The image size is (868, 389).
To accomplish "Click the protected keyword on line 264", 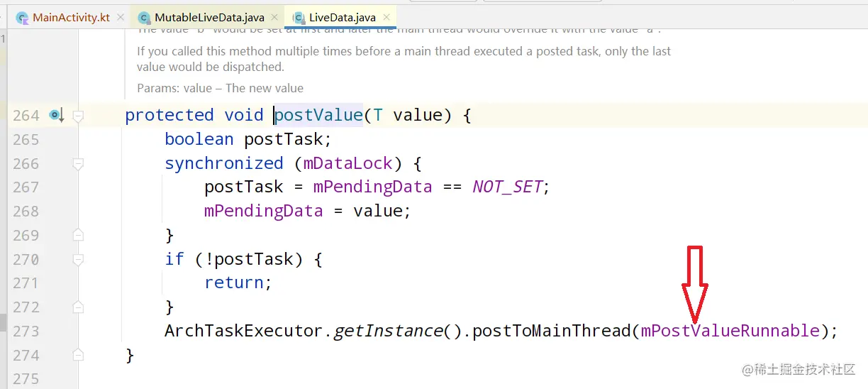I will pos(169,115).
